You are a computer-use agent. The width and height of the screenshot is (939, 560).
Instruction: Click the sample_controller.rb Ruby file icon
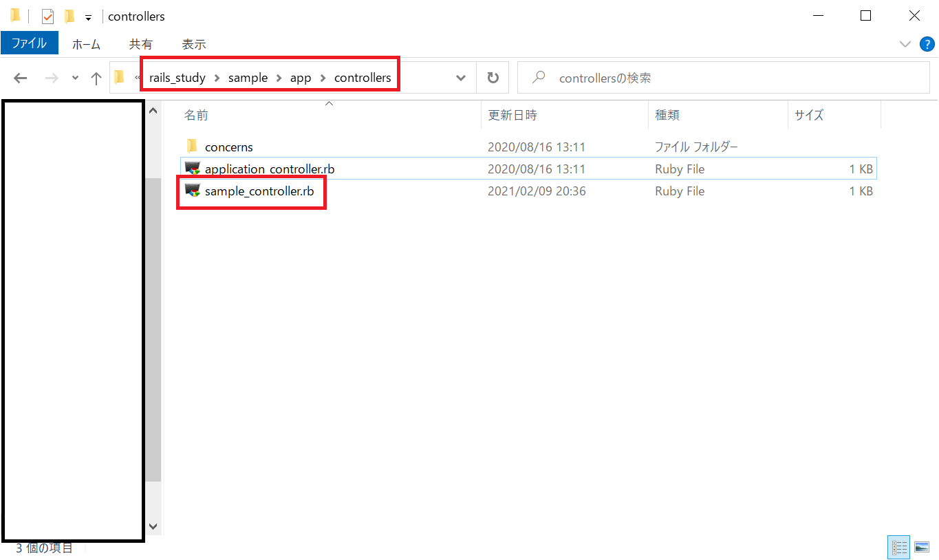click(x=193, y=191)
